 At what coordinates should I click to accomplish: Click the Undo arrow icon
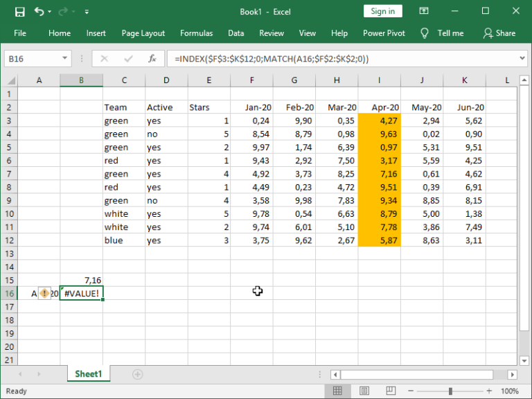tap(39, 12)
